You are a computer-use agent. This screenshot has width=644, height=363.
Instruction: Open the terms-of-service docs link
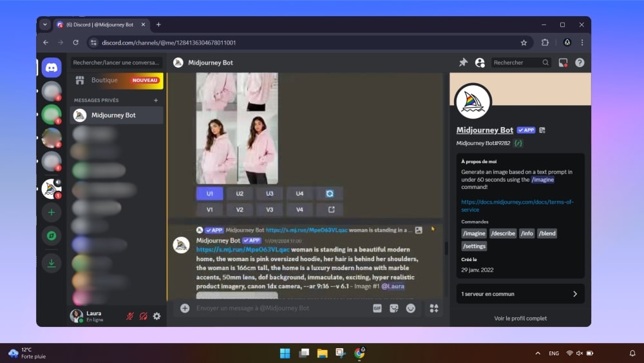(x=517, y=206)
